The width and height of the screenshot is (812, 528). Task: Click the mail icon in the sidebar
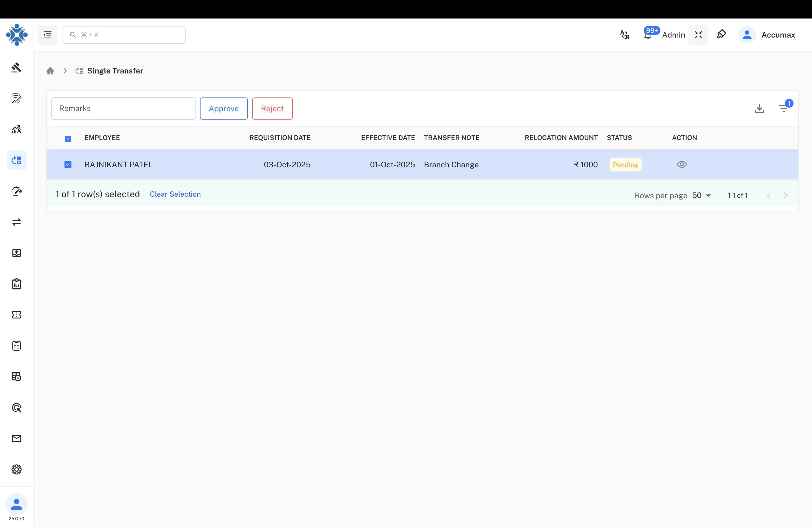pos(16,439)
